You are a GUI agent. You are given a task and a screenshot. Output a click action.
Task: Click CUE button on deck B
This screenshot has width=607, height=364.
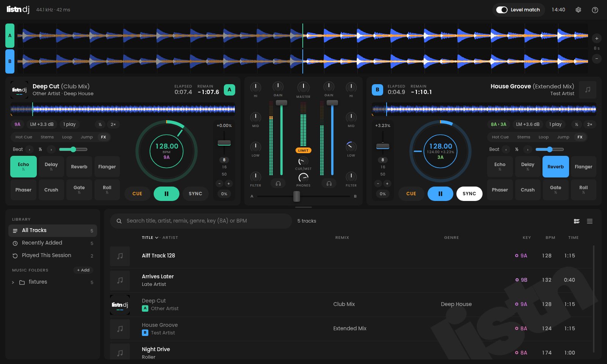click(411, 193)
